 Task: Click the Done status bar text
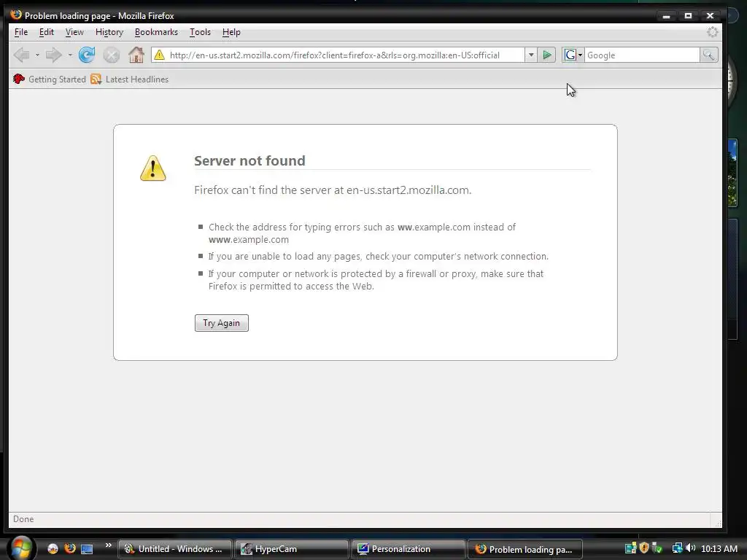click(23, 519)
